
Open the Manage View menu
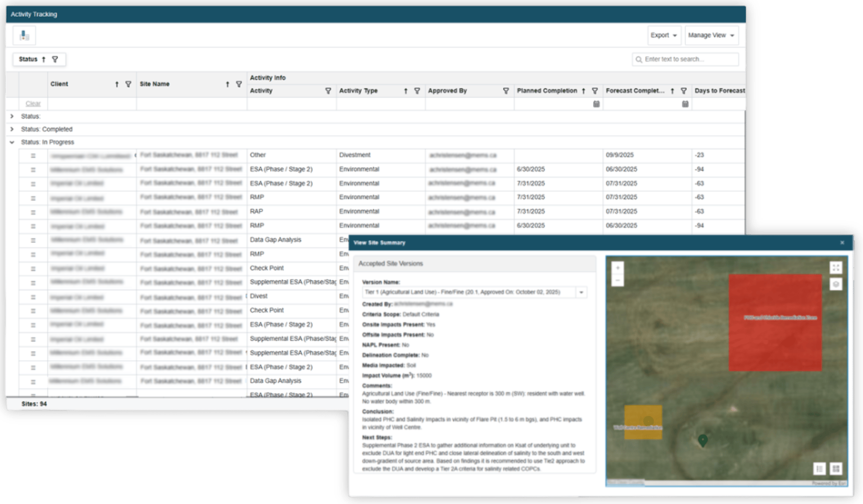tap(711, 35)
